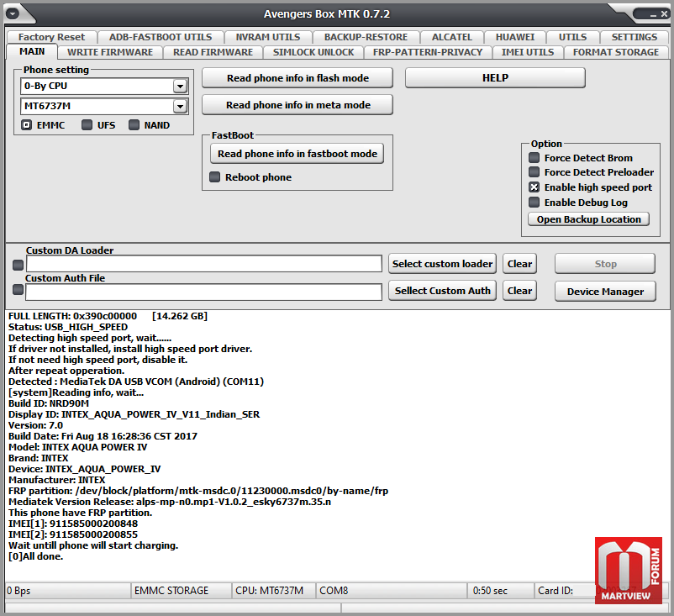Select the MAIN tab
Screen dimensions: 674x616
(x=32, y=51)
